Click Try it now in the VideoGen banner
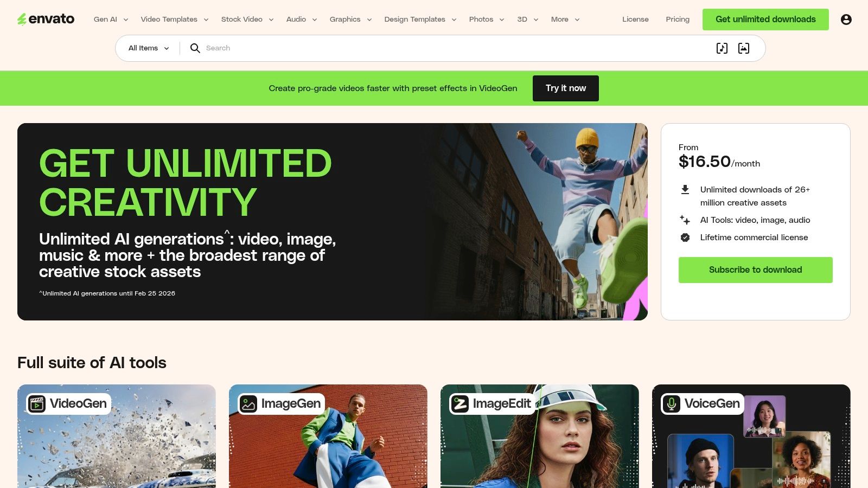The height and width of the screenshot is (488, 868). pyautogui.click(x=565, y=88)
